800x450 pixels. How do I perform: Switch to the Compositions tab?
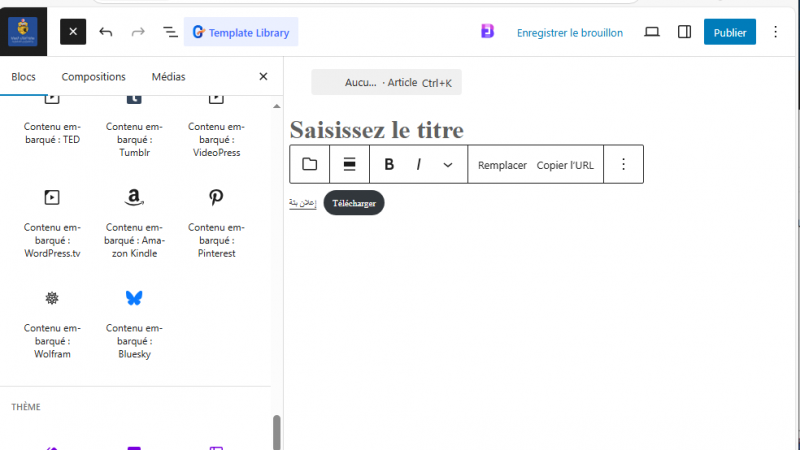pos(93,77)
